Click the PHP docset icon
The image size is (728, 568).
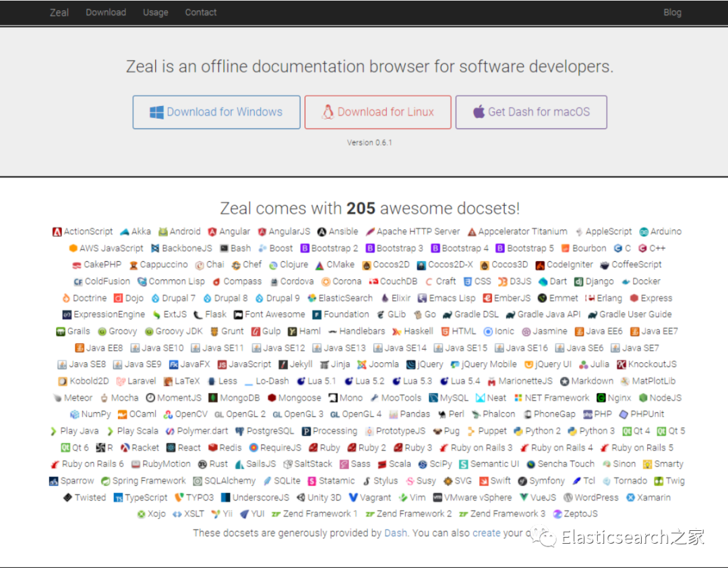tap(588, 415)
